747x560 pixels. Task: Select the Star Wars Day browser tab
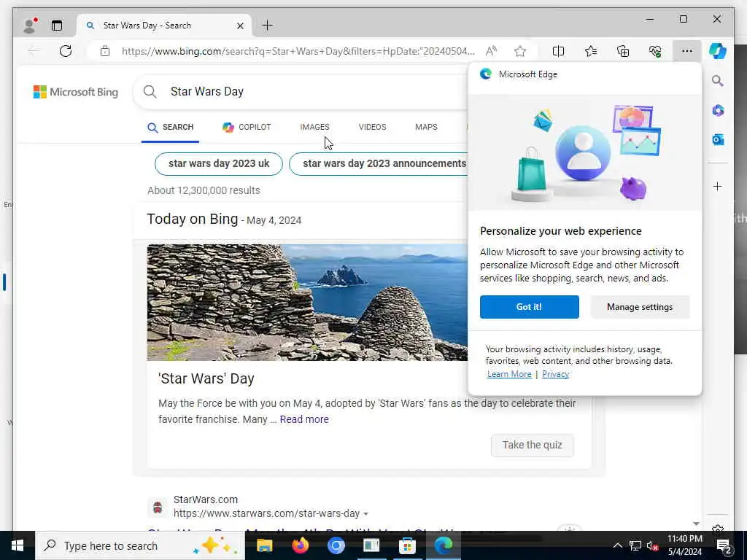[x=164, y=26]
